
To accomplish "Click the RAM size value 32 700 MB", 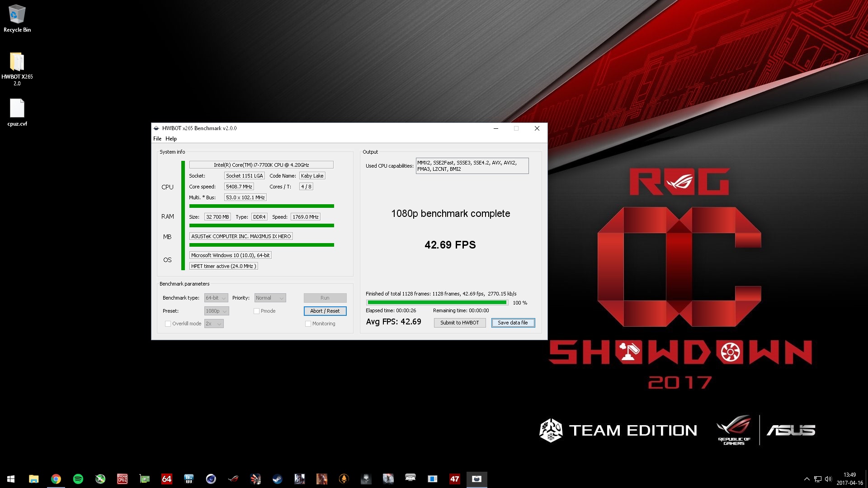I will tap(218, 217).
